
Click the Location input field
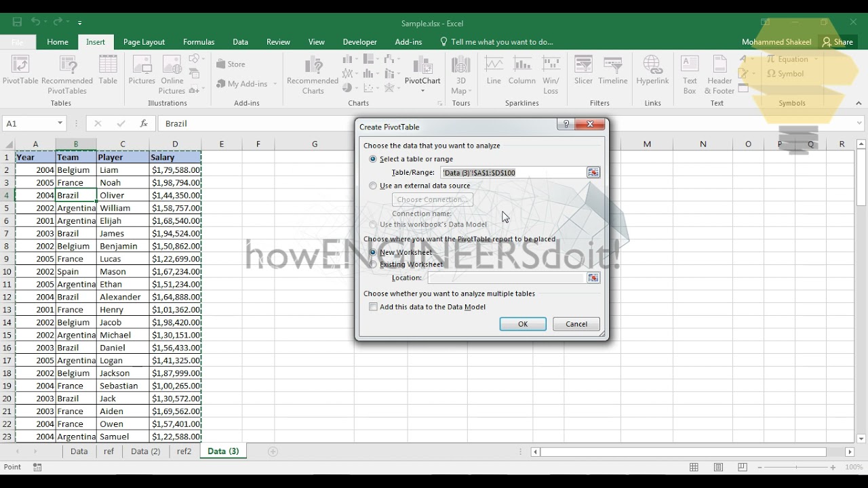[x=506, y=278]
